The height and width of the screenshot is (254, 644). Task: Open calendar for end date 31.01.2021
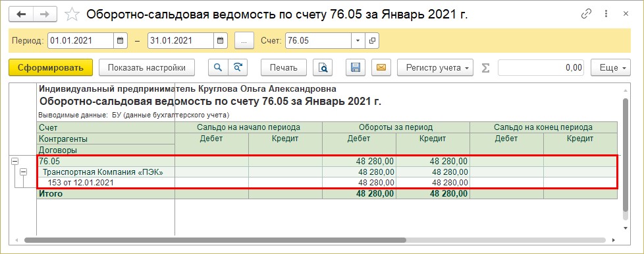[220, 41]
